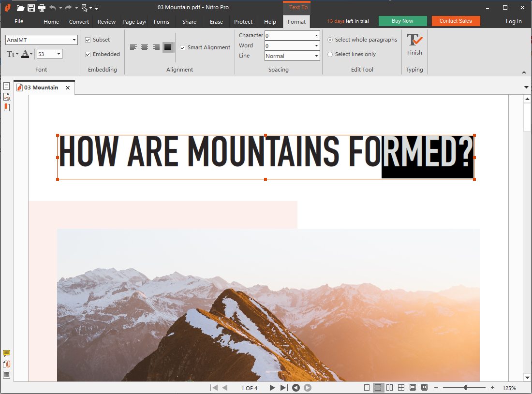532x394 pixels.
Task: Open the File menu
Action: tap(19, 21)
